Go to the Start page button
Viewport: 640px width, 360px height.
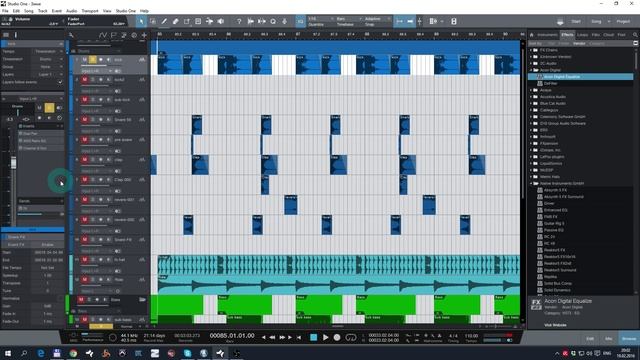point(576,21)
